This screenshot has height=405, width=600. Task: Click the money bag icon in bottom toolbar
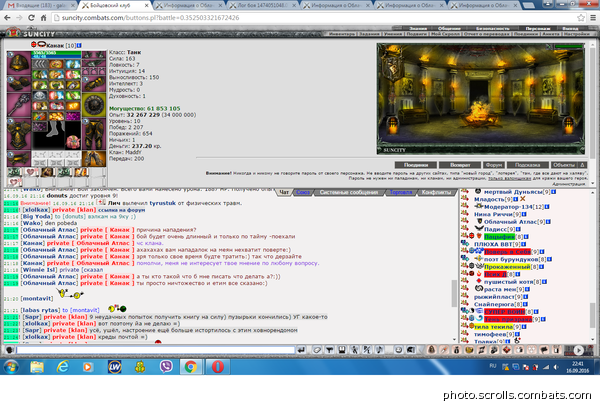pyautogui.click(x=457, y=349)
